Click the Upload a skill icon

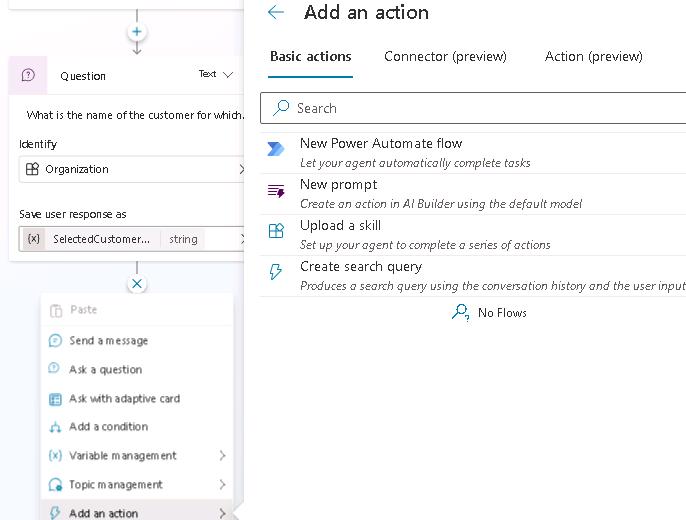coord(276,232)
